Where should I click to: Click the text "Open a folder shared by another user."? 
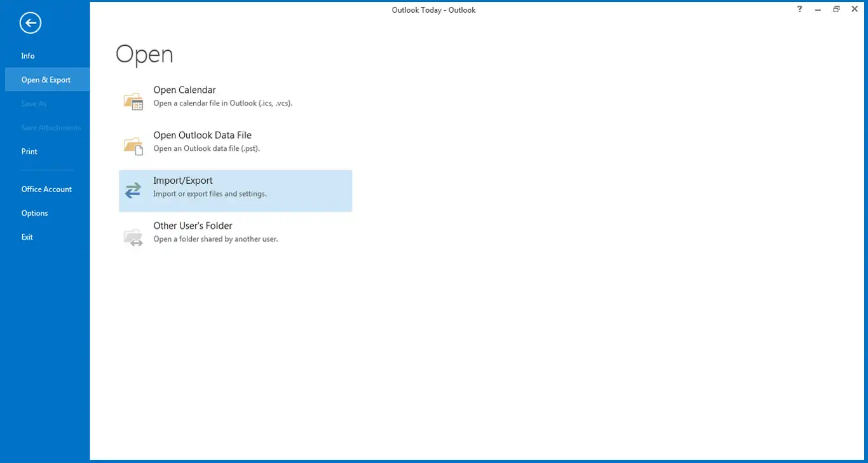(x=215, y=239)
